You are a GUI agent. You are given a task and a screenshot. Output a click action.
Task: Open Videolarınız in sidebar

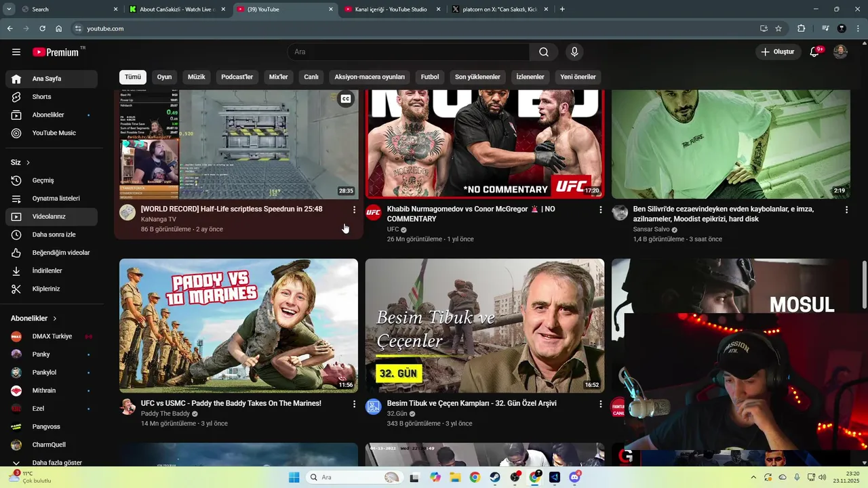coord(52,216)
